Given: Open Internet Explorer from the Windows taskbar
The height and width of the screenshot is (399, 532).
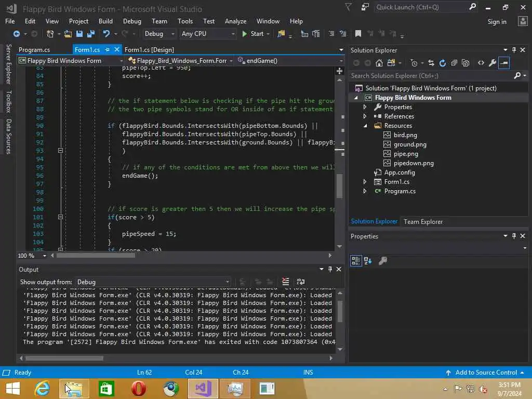Looking at the screenshot, I should click(42, 388).
